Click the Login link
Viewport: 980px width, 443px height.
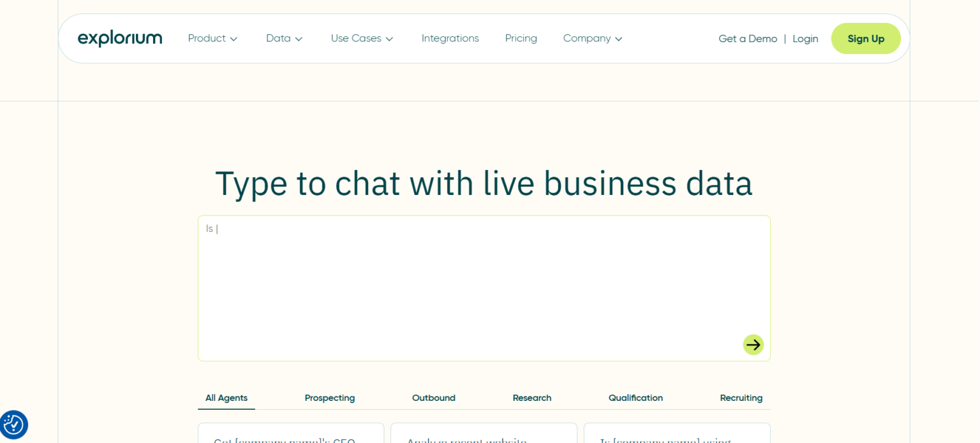coord(805,38)
